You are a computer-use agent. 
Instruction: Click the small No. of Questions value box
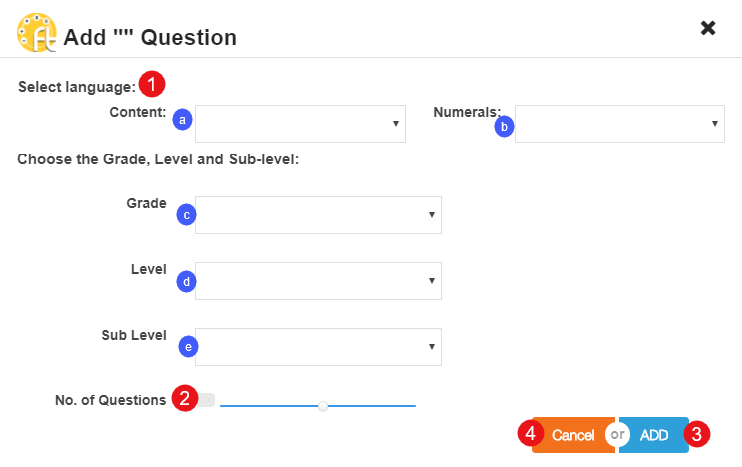[x=206, y=400]
